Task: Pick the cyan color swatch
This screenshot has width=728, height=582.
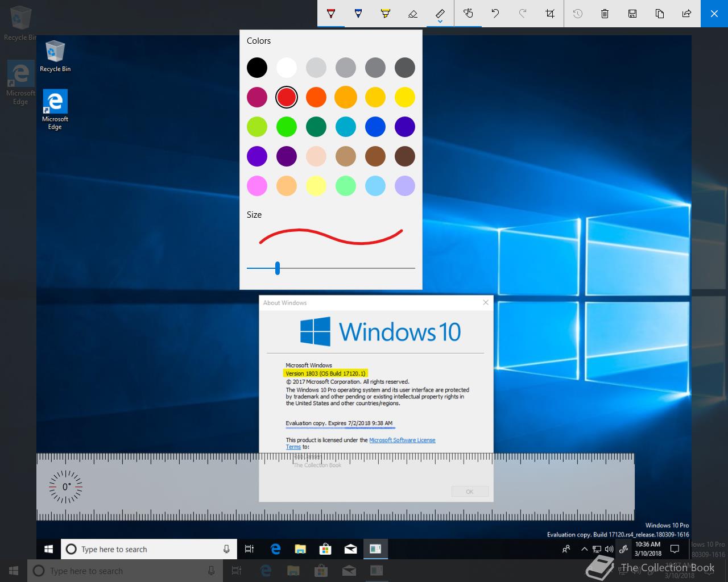Action: (x=346, y=127)
